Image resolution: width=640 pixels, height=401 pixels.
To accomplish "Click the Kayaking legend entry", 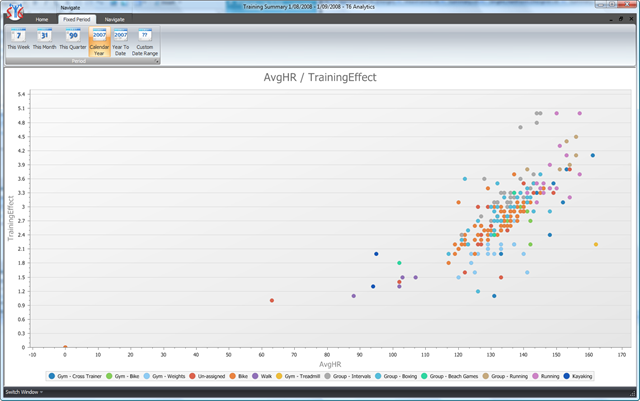I will [x=578, y=376].
